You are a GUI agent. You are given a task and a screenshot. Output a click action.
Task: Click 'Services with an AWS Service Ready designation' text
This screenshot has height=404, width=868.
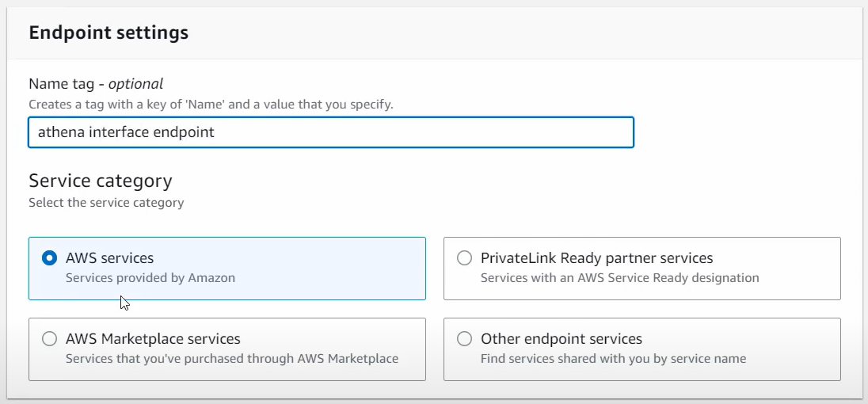point(619,278)
